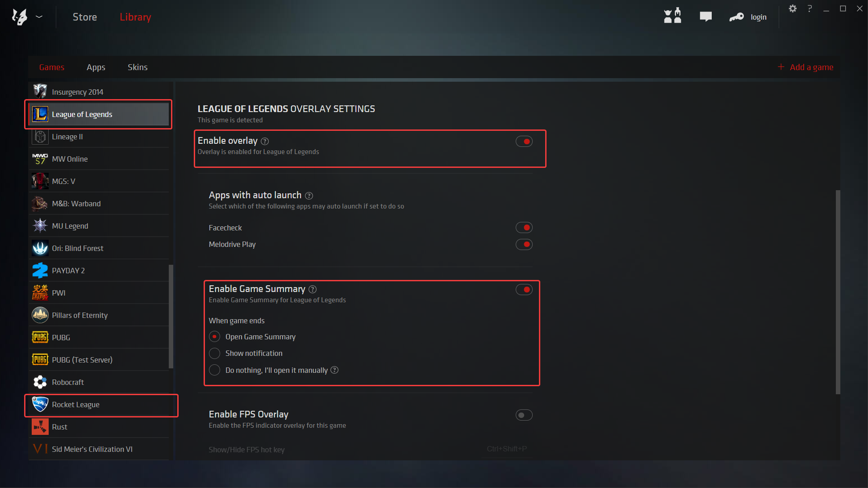Go to the Store page
This screenshot has width=868, height=488.
click(85, 17)
